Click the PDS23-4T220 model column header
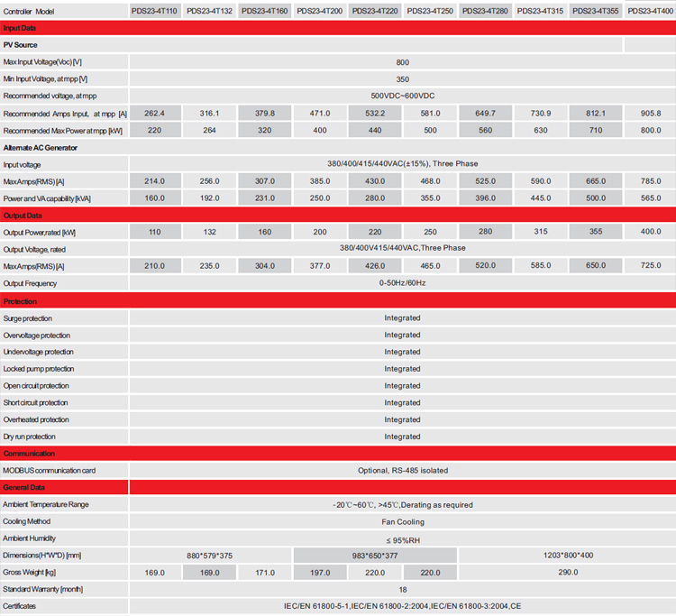 tap(374, 11)
